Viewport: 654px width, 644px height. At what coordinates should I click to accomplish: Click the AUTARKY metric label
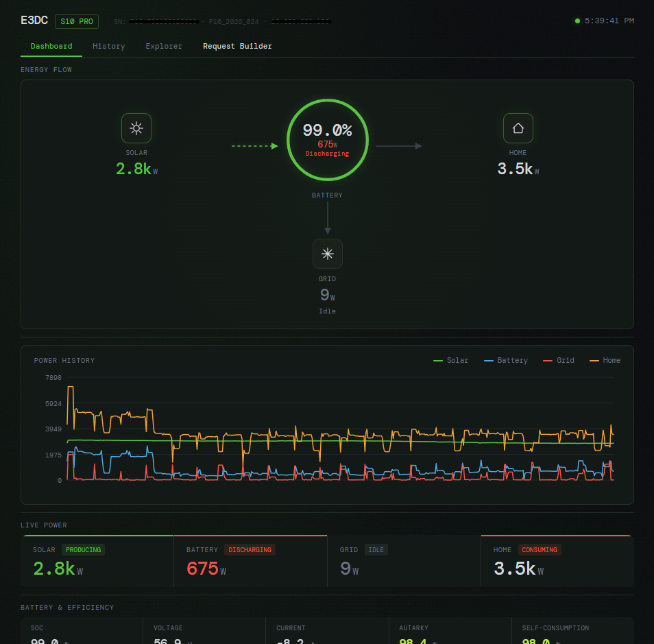click(414, 628)
